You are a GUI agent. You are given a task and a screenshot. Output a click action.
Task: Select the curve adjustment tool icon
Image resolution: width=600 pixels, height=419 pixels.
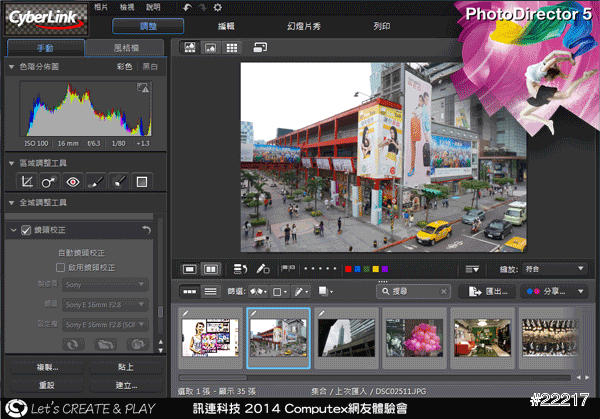(x=27, y=181)
